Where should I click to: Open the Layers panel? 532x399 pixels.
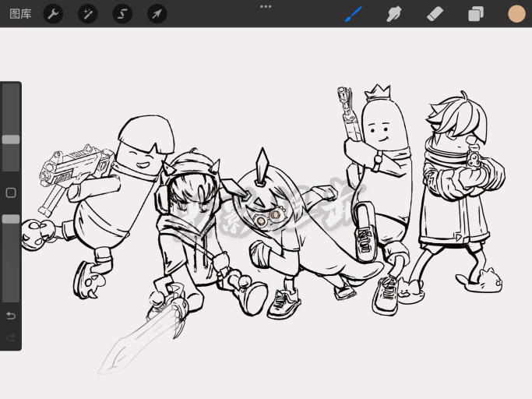point(476,15)
